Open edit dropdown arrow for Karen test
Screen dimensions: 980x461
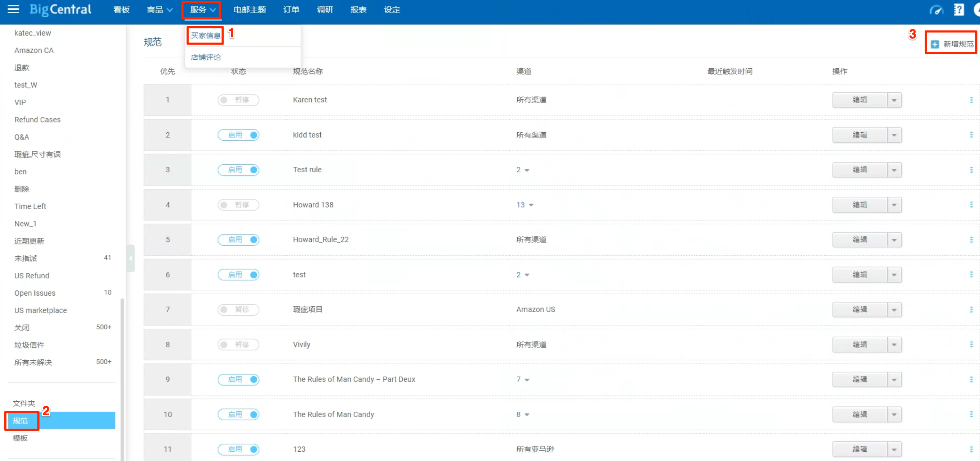point(894,100)
